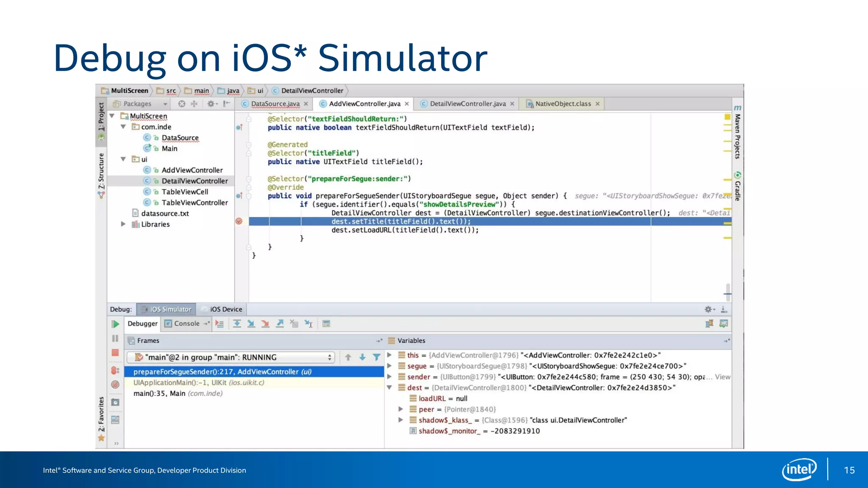Collapse the MultiScreen root node

[112, 116]
